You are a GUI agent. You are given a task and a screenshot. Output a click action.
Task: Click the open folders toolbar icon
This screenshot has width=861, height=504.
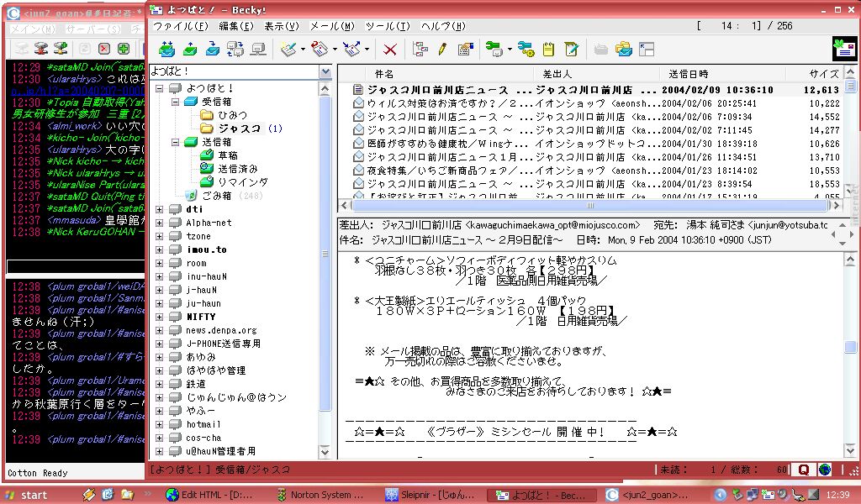624,50
